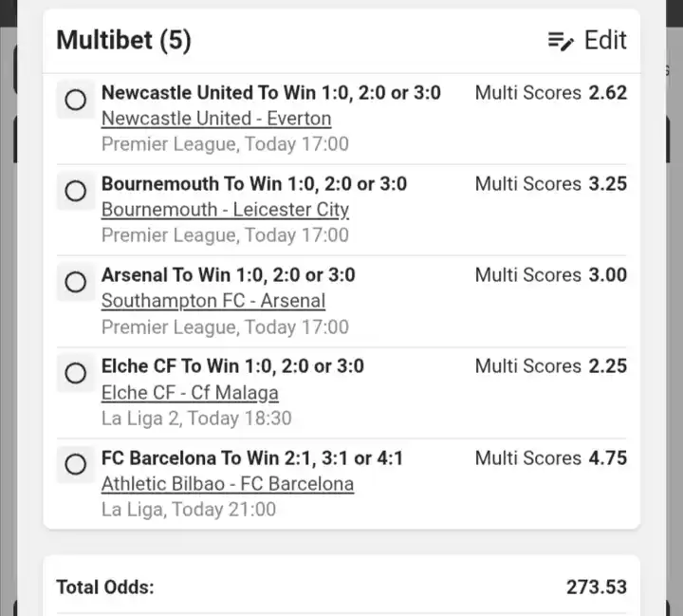Select the FC Barcelona selection radio circle
The image size is (683, 616).
pyautogui.click(x=75, y=464)
